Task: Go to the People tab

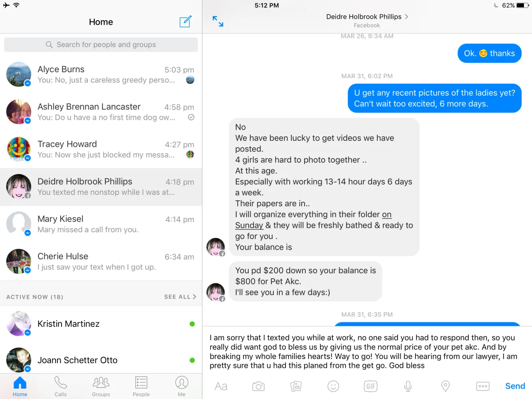Action: tap(141, 386)
